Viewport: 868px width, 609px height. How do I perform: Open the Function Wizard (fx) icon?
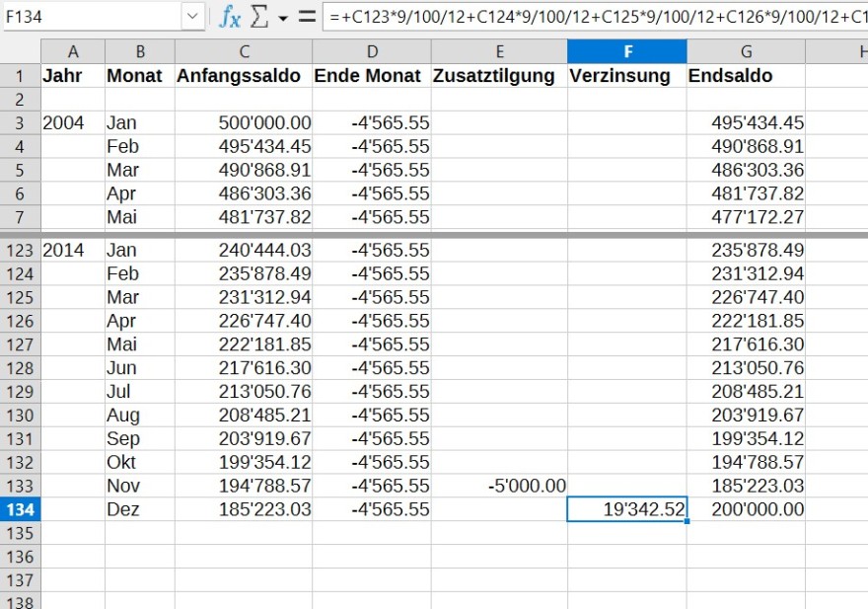230,17
